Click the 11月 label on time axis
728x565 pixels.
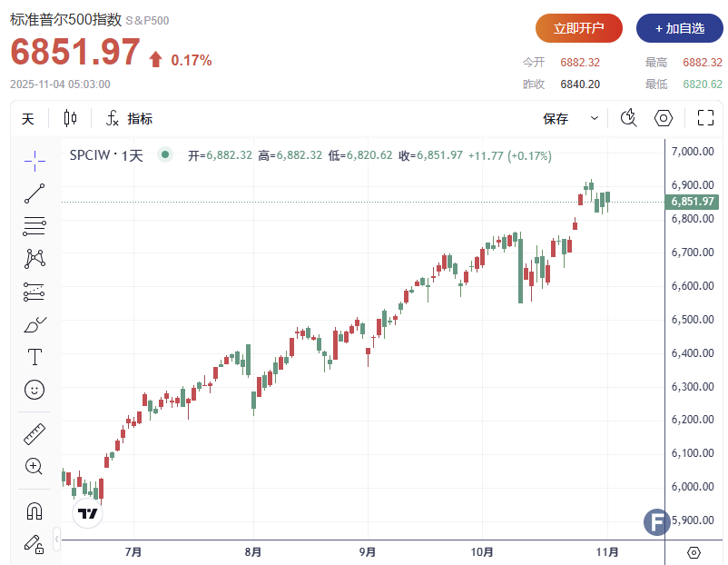[x=607, y=552]
